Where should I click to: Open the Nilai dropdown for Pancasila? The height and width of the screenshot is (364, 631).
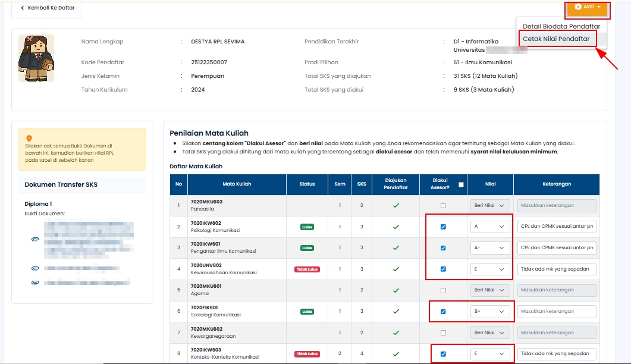pyautogui.click(x=489, y=206)
